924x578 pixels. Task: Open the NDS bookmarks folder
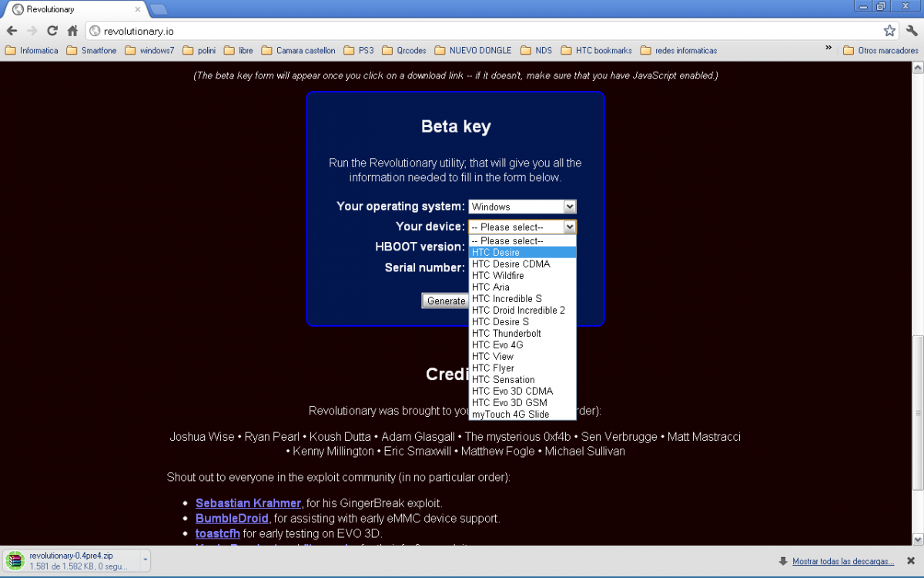[x=537, y=51]
